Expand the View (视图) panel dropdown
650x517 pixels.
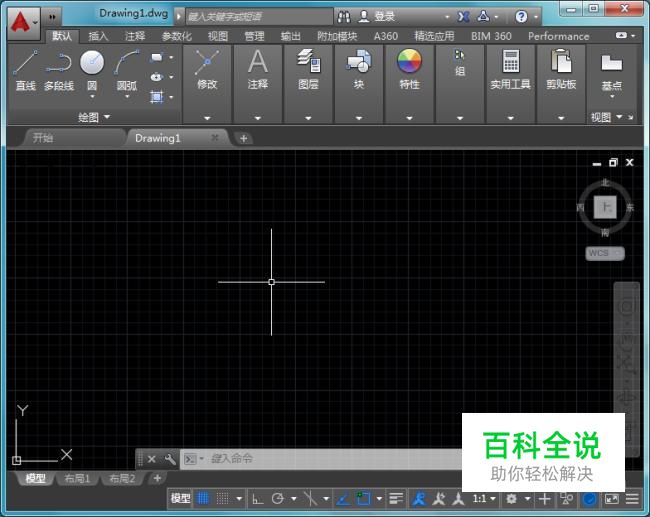pyautogui.click(x=606, y=117)
